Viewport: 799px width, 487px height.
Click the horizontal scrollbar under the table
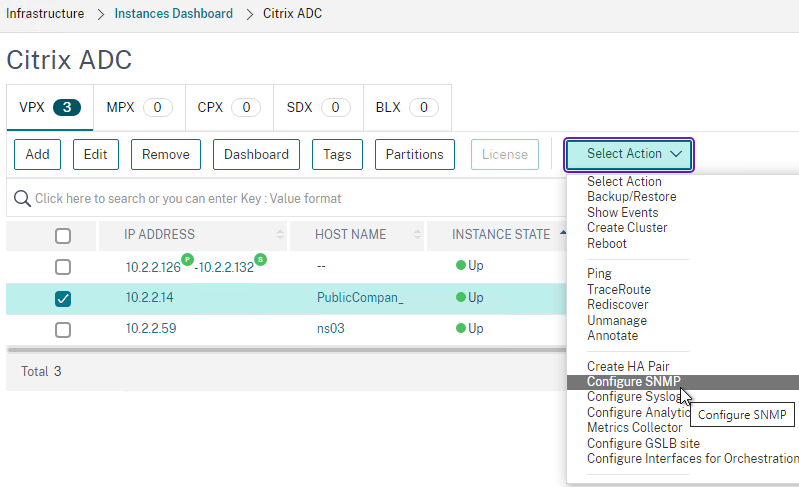[286, 350]
